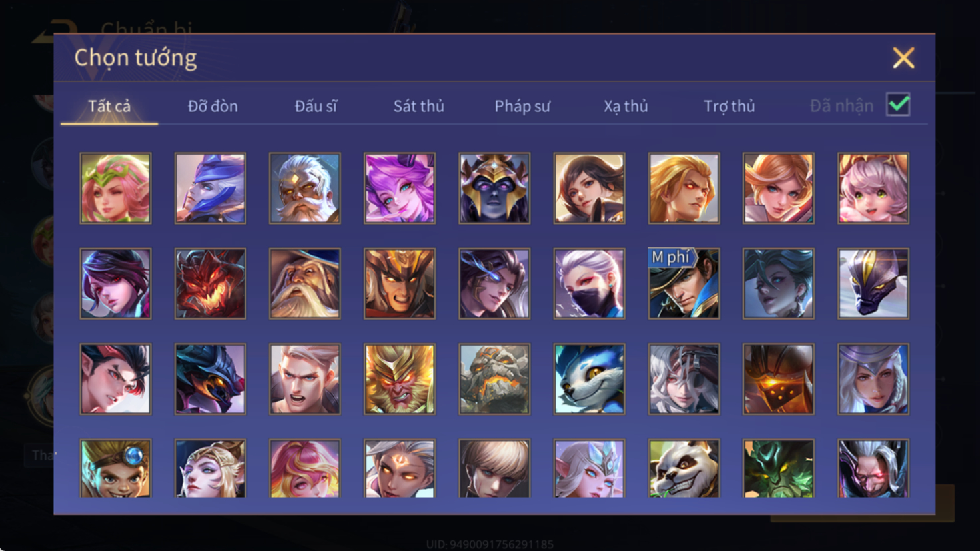
Task: Pick the golden monkey king hero
Action: [x=400, y=379]
